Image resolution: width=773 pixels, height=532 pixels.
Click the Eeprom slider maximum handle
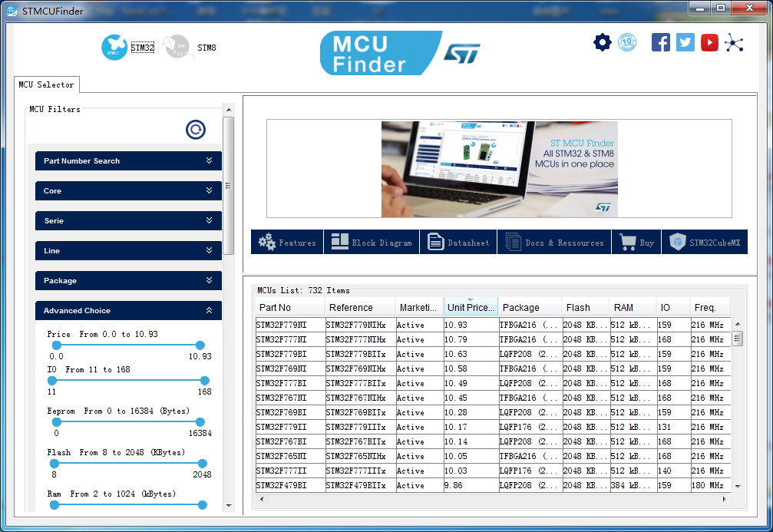coord(200,422)
